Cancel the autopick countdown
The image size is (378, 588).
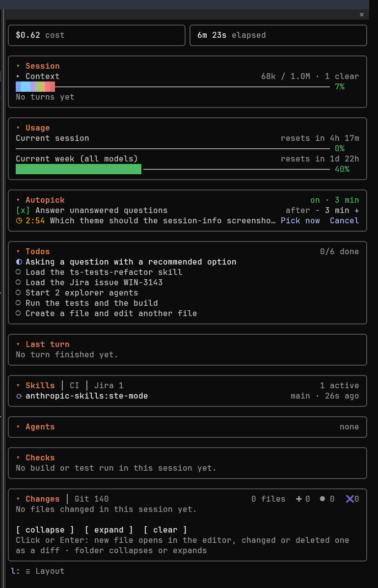click(x=344, y=220)
